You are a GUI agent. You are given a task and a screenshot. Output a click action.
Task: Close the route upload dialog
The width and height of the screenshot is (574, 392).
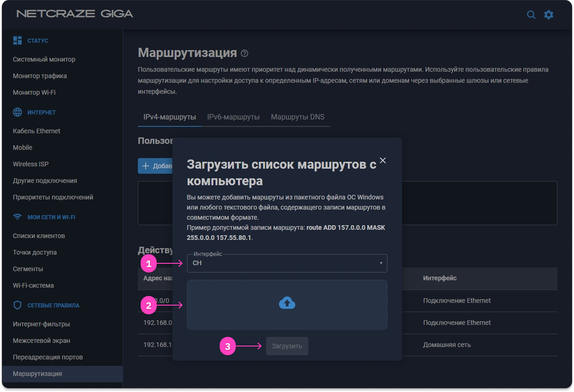[x=382, y=160]
